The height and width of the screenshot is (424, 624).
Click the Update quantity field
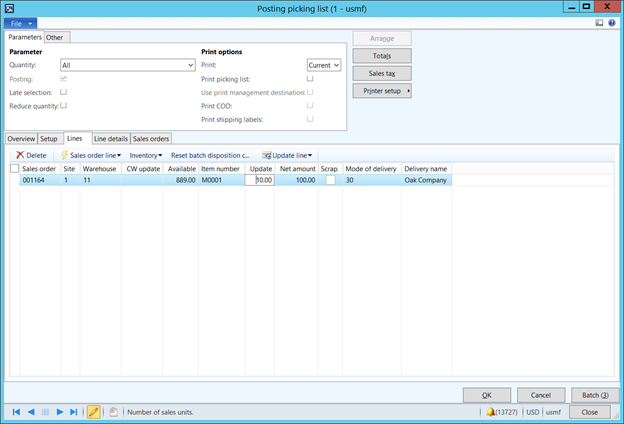point(261,181)
